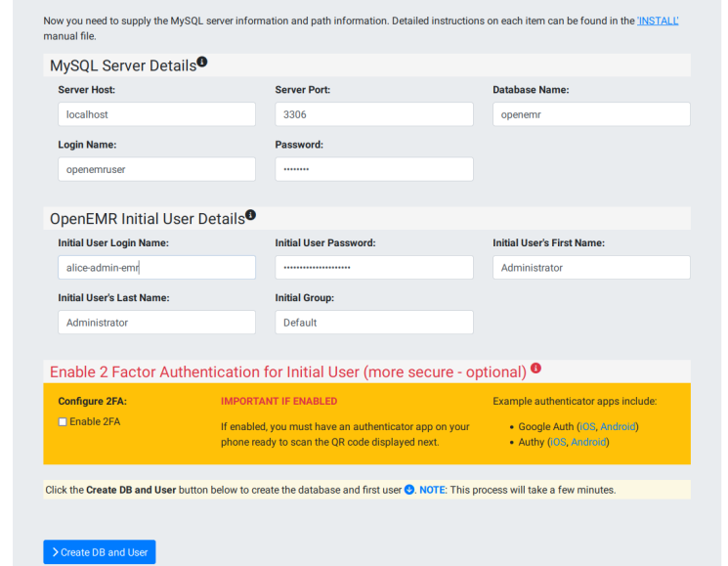Select the Initial User's First Name field

[591, 268]
